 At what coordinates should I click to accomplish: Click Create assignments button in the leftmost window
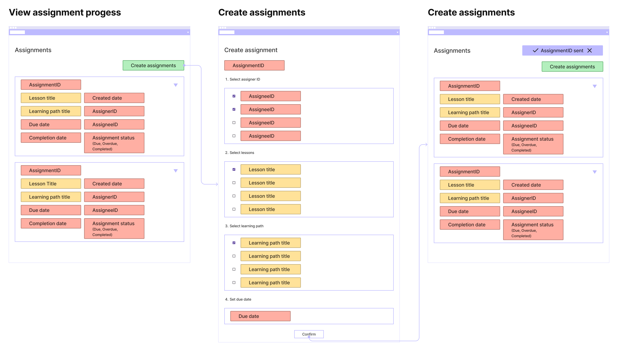click(153, 66)
